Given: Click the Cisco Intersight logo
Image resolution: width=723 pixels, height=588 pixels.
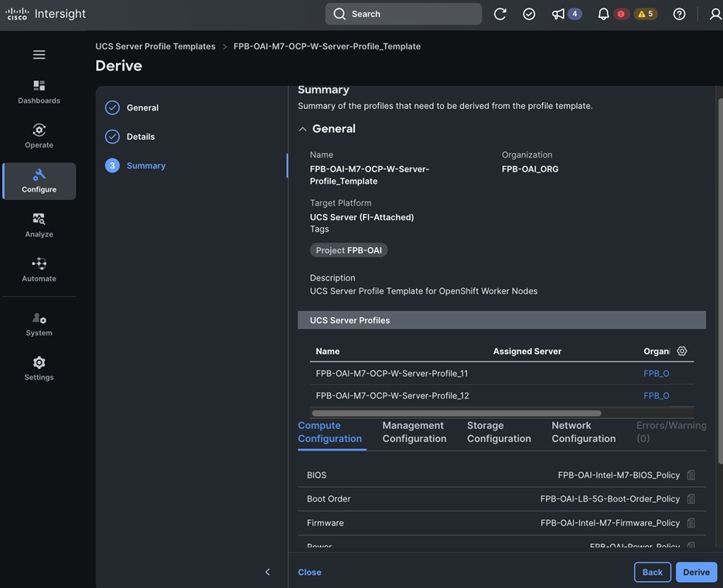Looking at the screenshot, I should 46,14.
